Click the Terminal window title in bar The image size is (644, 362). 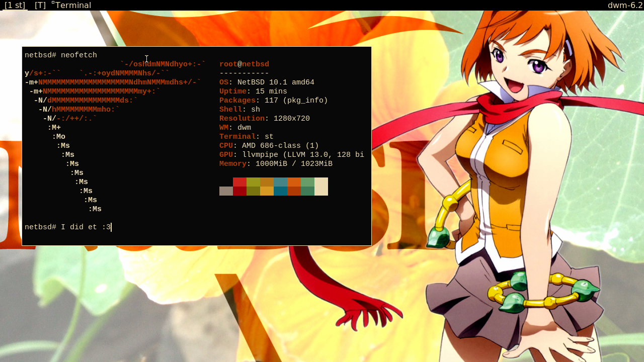pyautogui.click(x=73, y=5)
